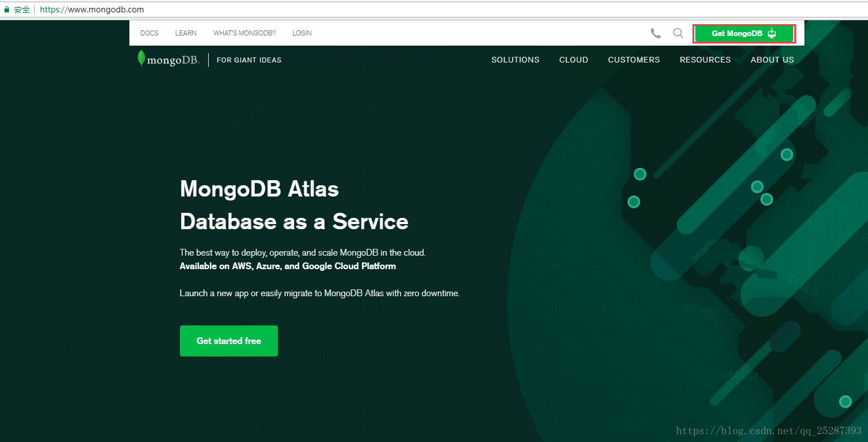Open the ABOUT US dropdown

772,60
